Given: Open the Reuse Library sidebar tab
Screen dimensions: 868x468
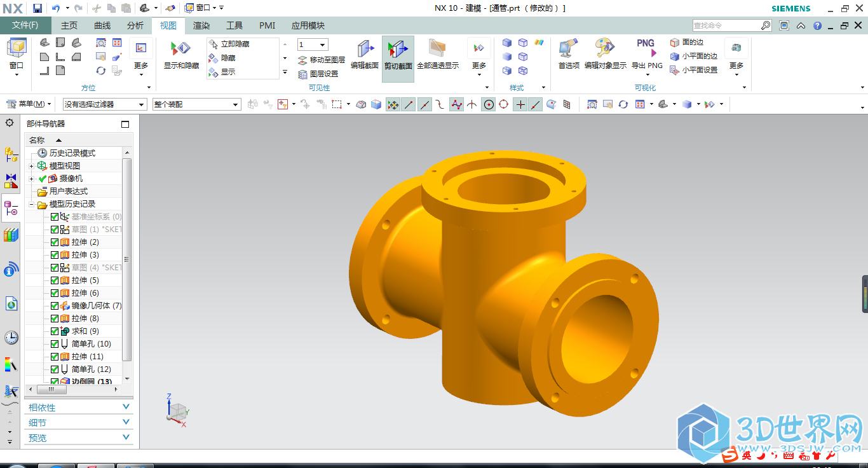Looking at the screenshot, I should click(x=11, y=235).
